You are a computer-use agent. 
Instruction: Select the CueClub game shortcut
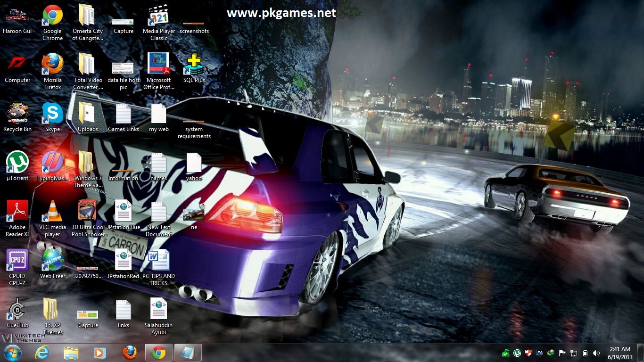(x=17, y=313)
